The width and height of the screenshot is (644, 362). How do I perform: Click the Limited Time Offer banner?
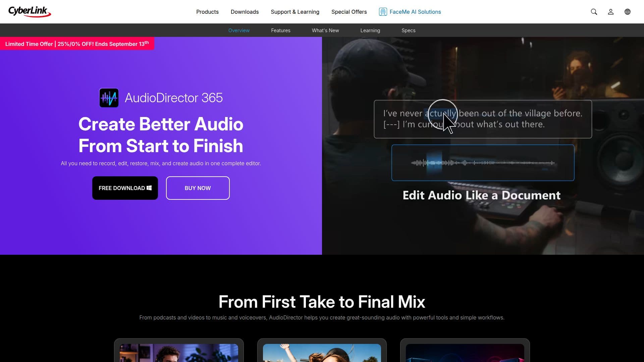pos(77,44)
